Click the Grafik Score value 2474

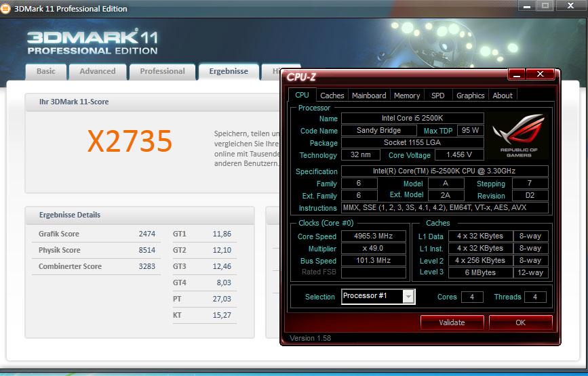click(x=147, y=234)
